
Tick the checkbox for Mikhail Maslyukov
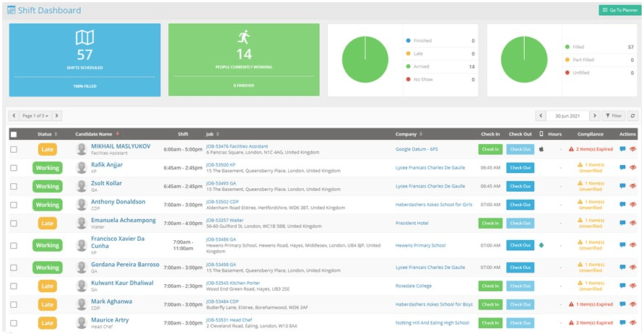(14, 149)
